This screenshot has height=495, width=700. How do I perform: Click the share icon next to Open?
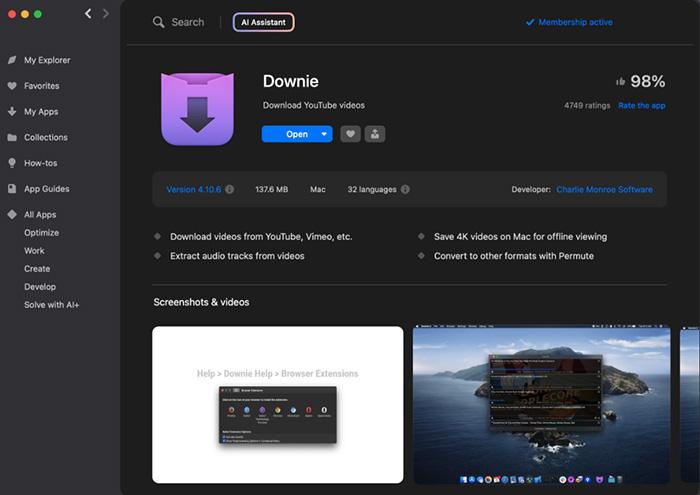tap(375, 134)
